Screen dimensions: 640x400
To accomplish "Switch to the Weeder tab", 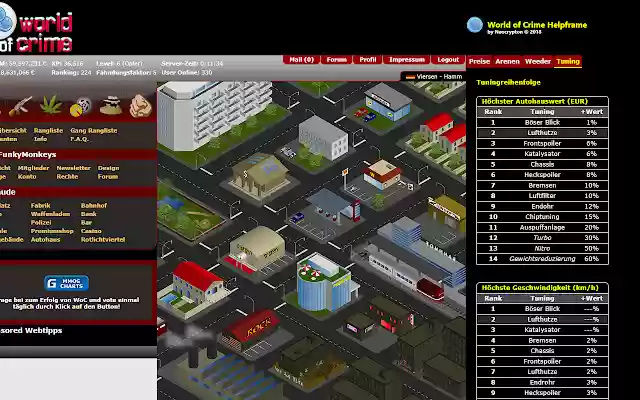I will point(538,61).
